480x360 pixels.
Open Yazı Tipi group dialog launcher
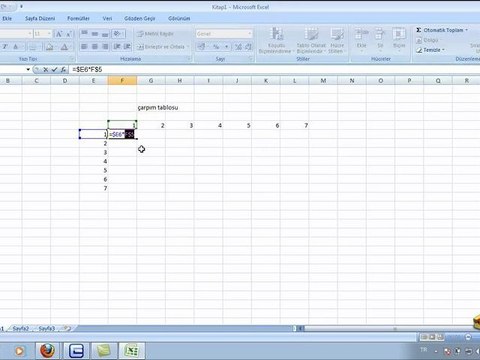[x=72, y=59]
